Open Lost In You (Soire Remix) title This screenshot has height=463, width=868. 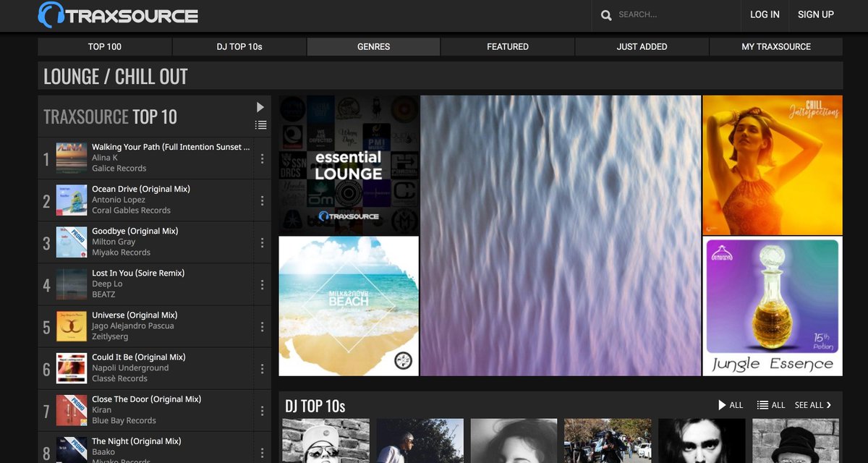pos(138,273)
